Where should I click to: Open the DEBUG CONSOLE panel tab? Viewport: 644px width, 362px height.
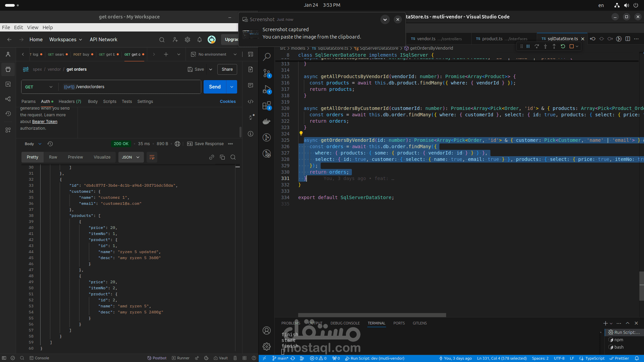coord(345,323)
